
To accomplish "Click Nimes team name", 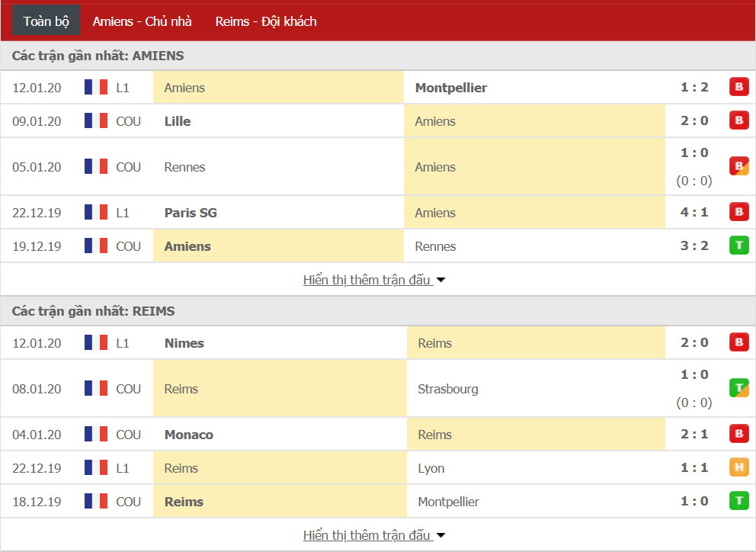I will coord(184,343).
